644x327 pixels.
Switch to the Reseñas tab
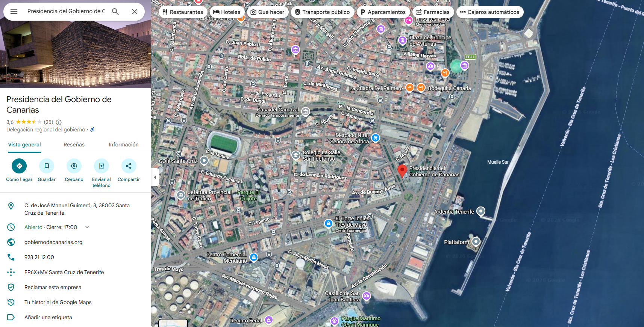(74, 145)
